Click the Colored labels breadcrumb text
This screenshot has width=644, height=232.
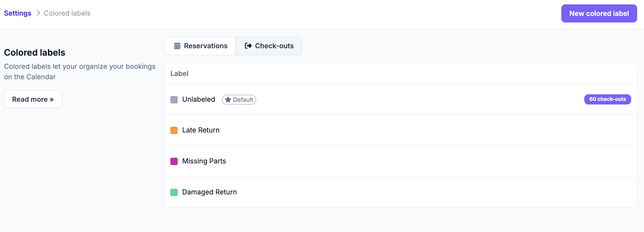(x=67, y=13)
